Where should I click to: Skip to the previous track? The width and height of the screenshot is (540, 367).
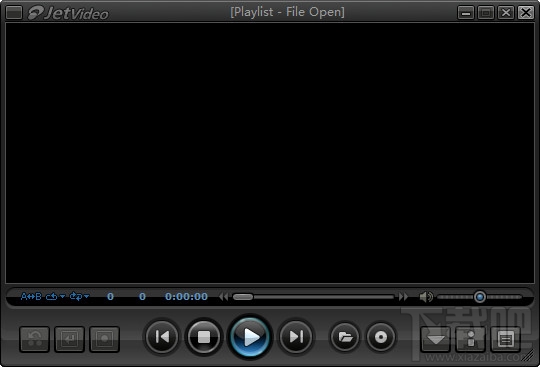pos(162,337)
